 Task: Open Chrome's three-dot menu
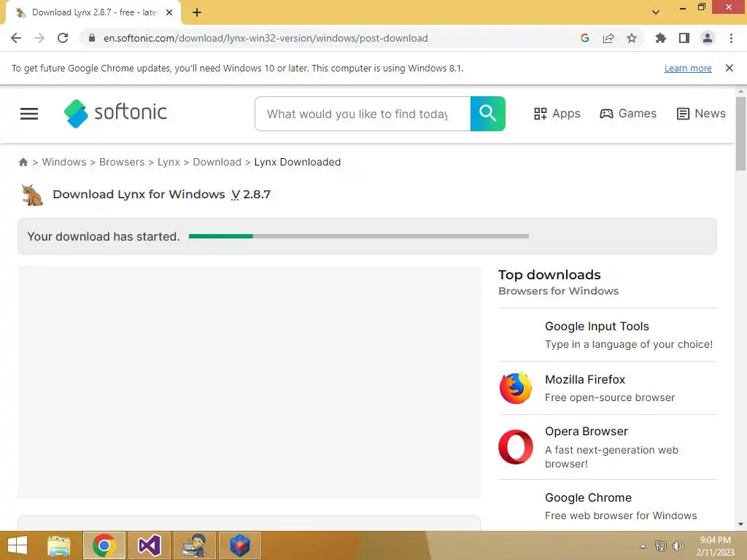pos(731,38)
